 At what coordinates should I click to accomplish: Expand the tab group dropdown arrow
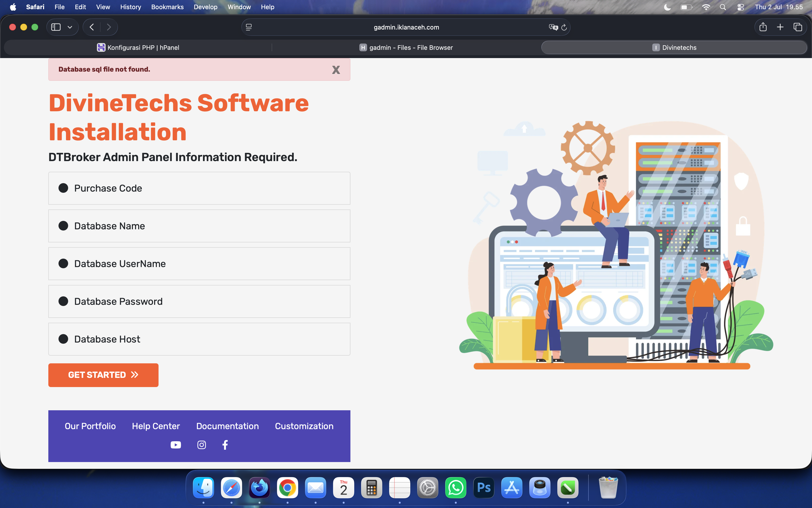[x=70, y=27]
